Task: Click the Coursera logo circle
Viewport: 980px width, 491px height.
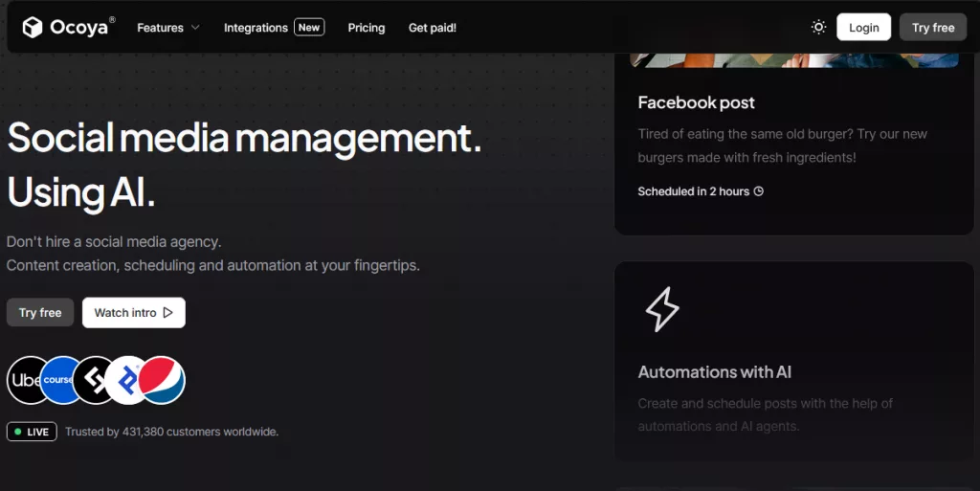Action: point(57,380)
